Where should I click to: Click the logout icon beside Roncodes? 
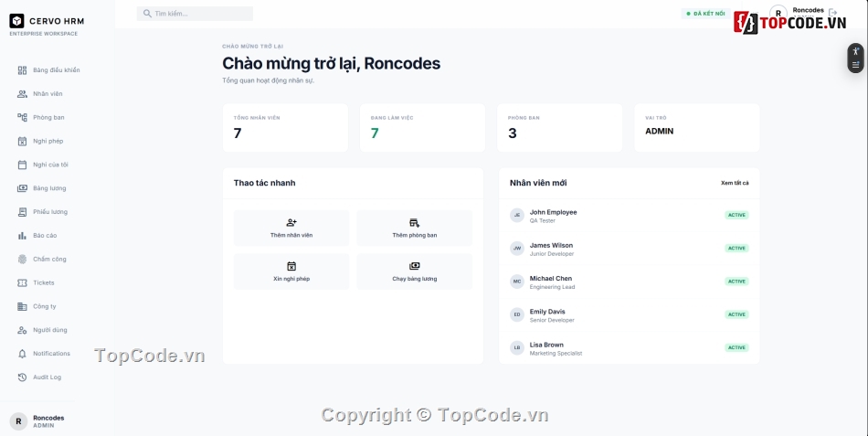[832, 12]
